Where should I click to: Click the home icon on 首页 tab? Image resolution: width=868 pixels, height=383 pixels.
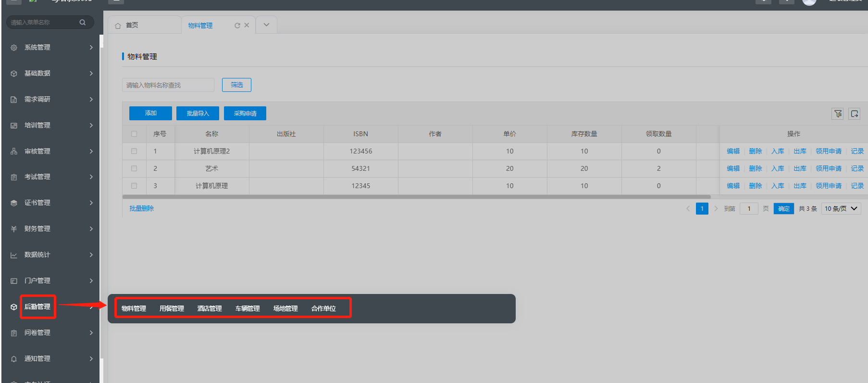click(118, 26)
